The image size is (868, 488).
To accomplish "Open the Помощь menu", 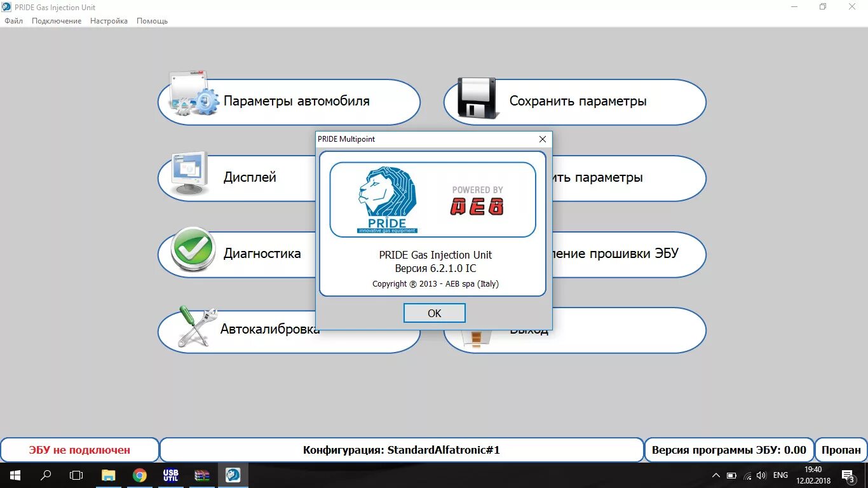I will click(x=152, y=21).
